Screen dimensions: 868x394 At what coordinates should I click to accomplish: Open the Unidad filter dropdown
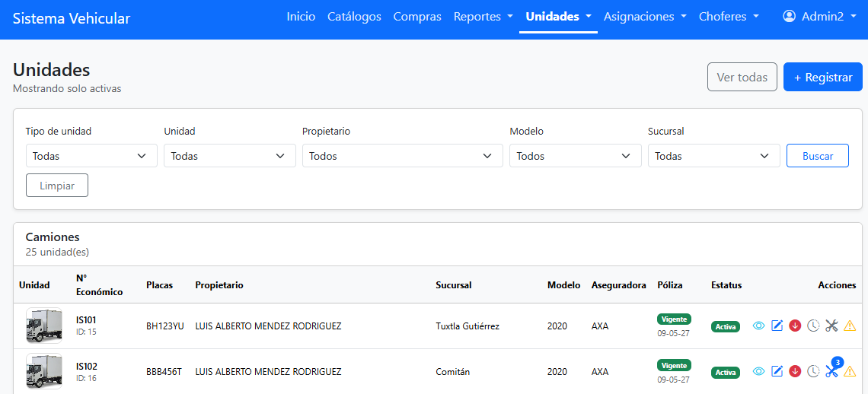[x=230, y=156]
